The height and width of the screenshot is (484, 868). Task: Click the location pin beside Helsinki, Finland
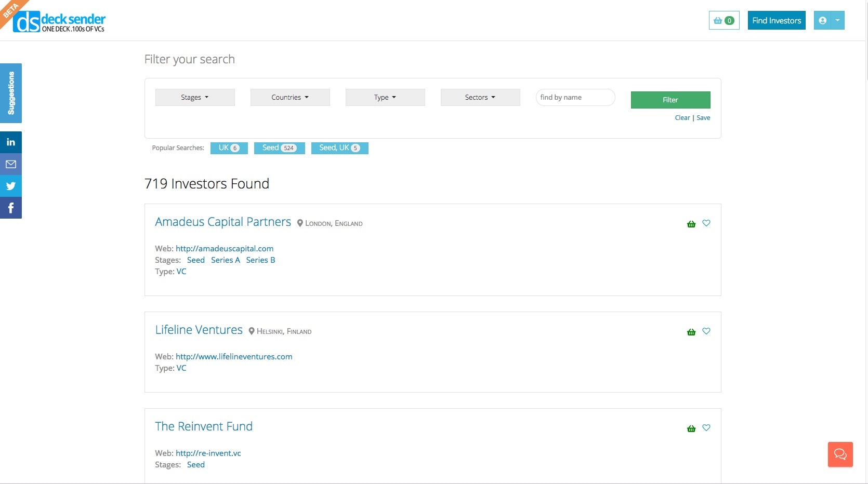pyautogui.click(x=252, y=331)
